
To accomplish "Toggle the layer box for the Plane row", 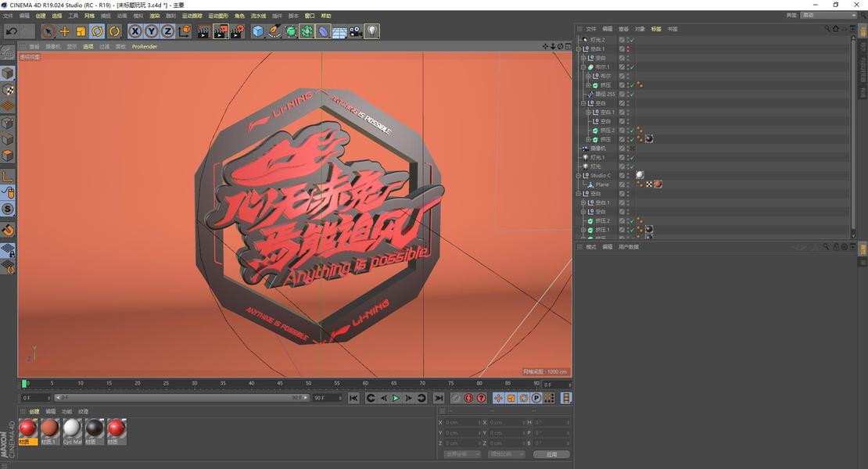I will (622, 184).
